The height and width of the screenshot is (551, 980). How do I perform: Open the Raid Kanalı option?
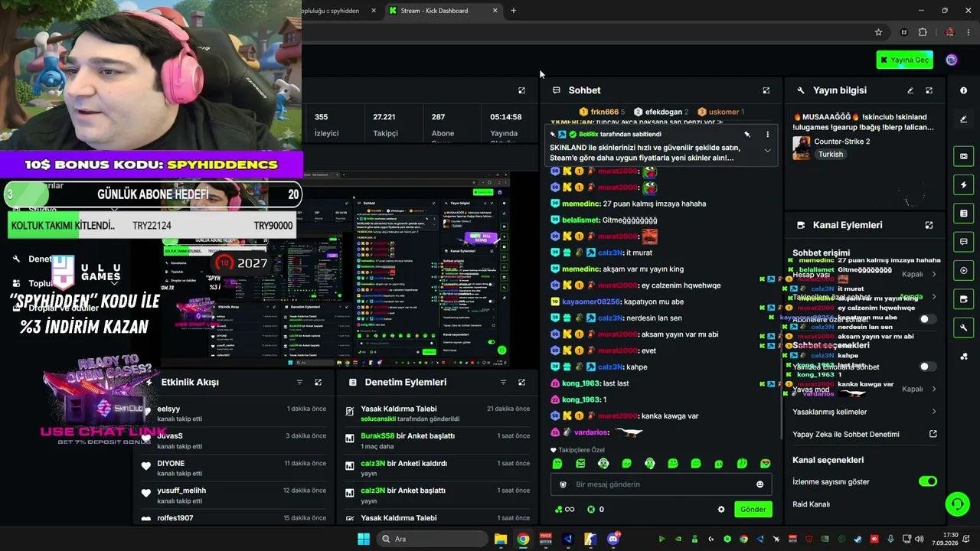[811, 504]
